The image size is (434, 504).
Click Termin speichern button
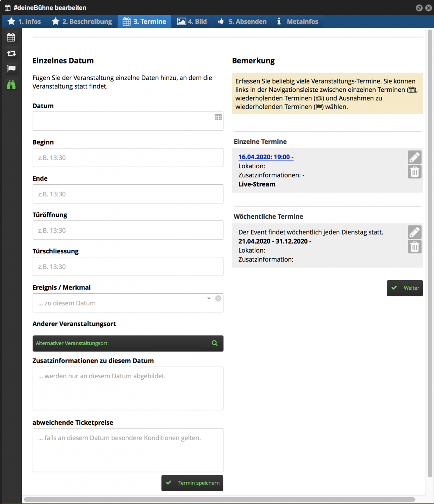(192, 483)
